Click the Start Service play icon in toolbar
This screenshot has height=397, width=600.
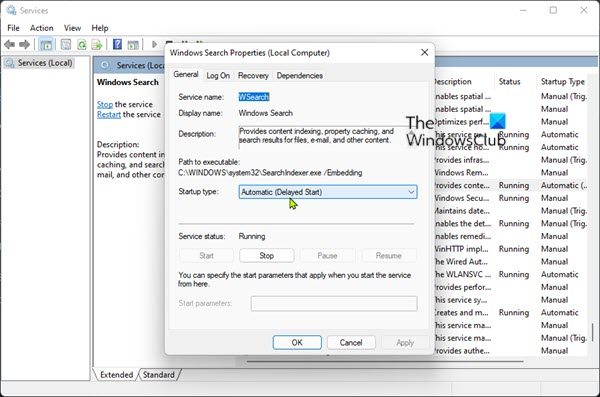pos(154,44)
